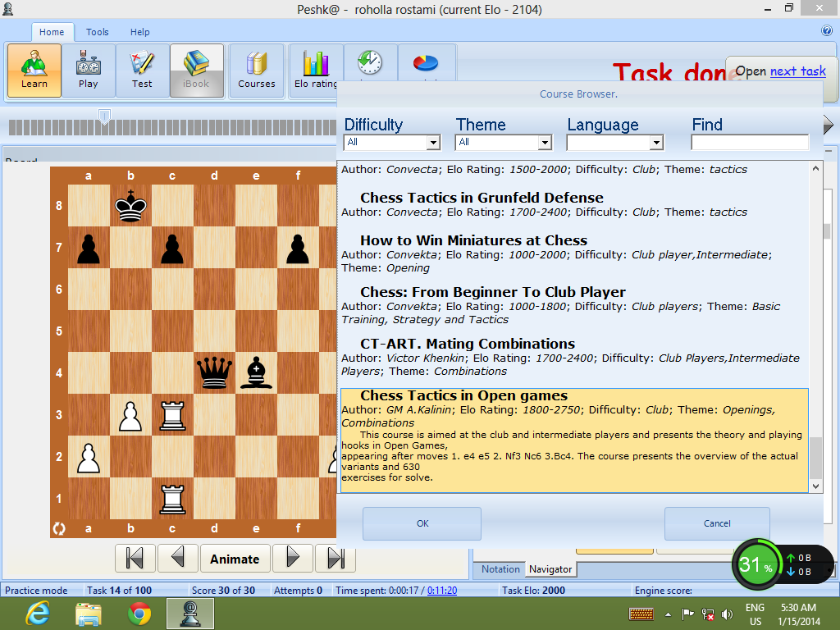This screenshot has width=840, height=630.
Task: Confirm course selection with OK
Action: [422, 523]
